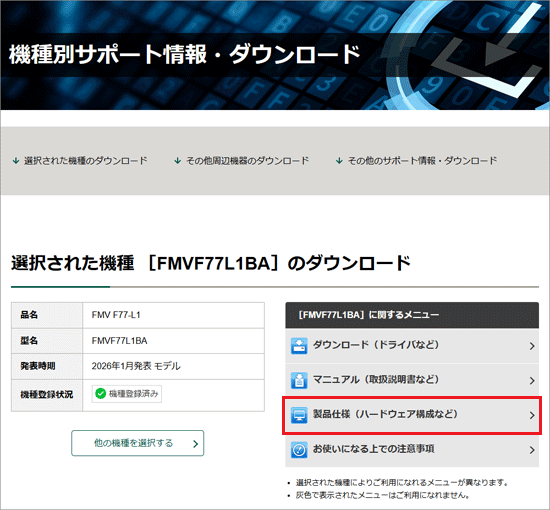550x510 pixels.
Task: Open お使いになる上での注意事項 menu item
Action: pos(412,450)
